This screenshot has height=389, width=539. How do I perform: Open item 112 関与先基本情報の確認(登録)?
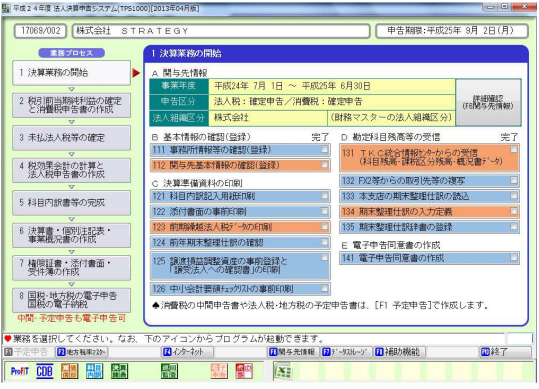240,165
